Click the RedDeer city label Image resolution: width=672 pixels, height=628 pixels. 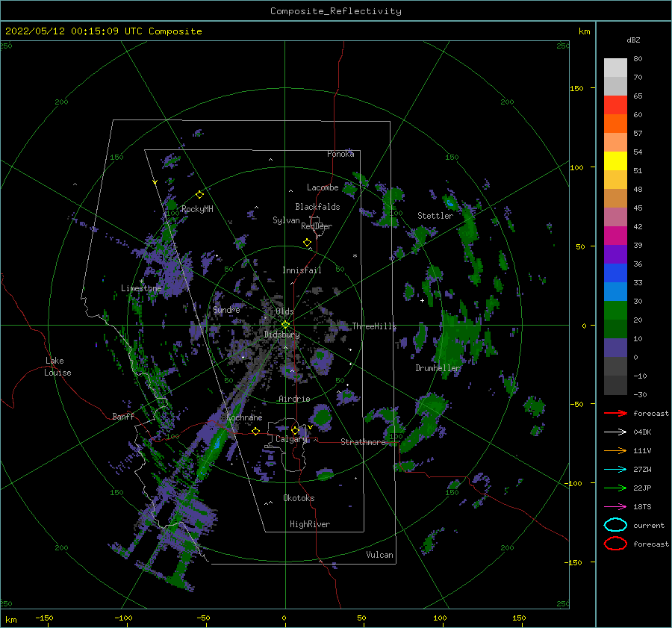(317, 226)
